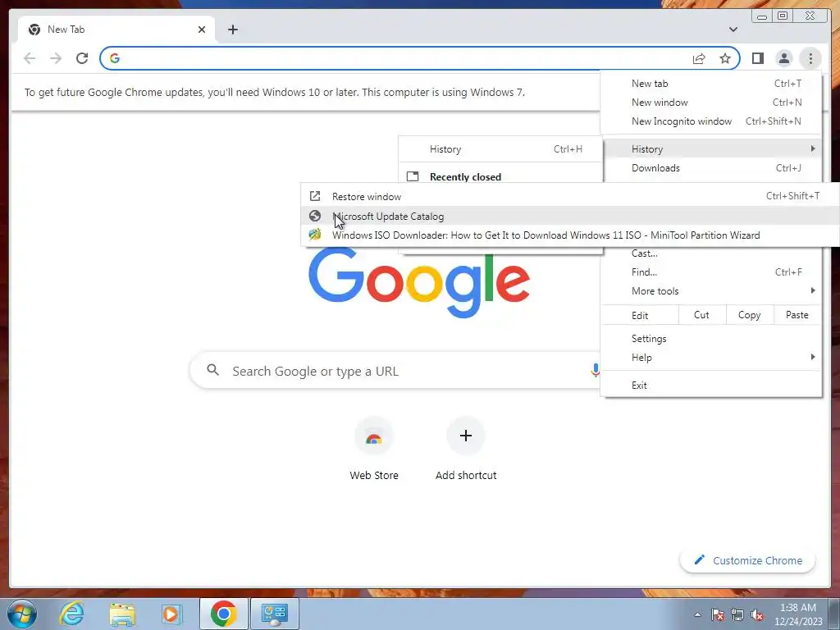Select Restore window entry
The height and width of the screenshot is (630, 840).
pyautogui.click(x=570, y=196)
